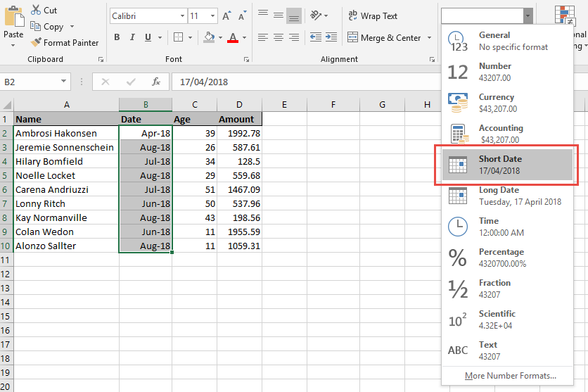The image size is (588, 392).
Task: Click the Increase Font Size icon
Action: (226, 15)
